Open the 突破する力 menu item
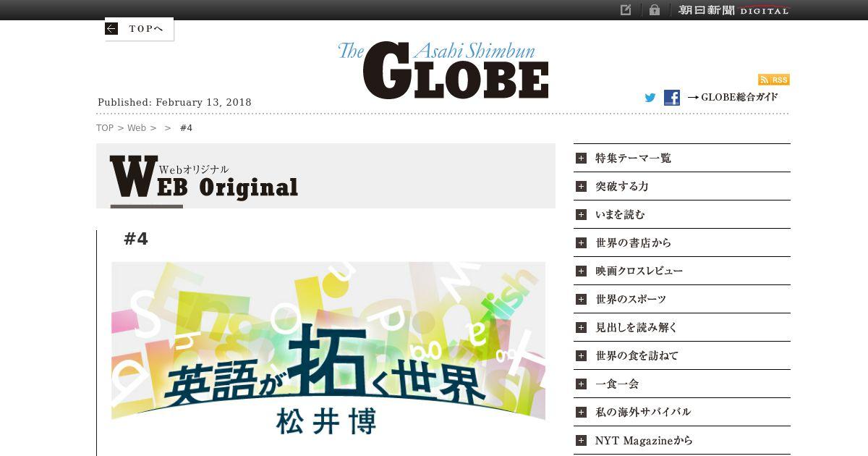This screenshot has width=868, height=456. click(x=682, y=187)
